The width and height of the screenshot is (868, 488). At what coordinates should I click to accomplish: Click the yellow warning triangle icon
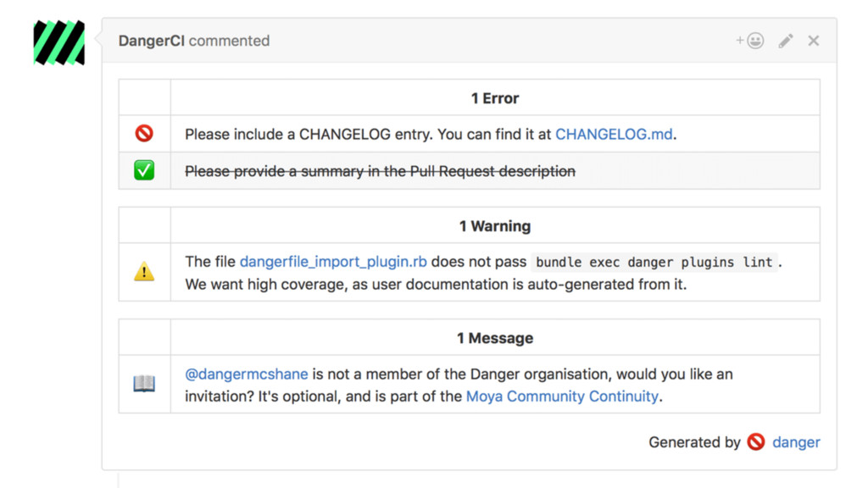coord(144,272)
